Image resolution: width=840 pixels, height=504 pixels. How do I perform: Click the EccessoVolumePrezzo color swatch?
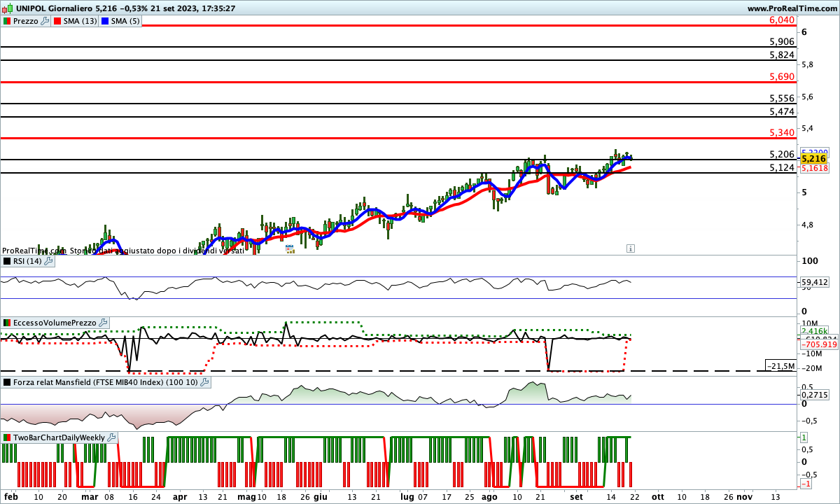tap(7, 323)
